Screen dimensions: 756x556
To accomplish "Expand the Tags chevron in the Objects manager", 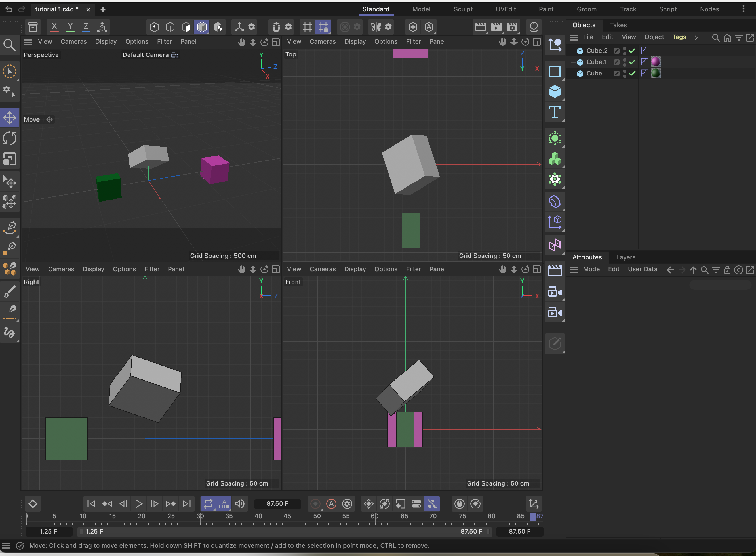I will [696, 37].
